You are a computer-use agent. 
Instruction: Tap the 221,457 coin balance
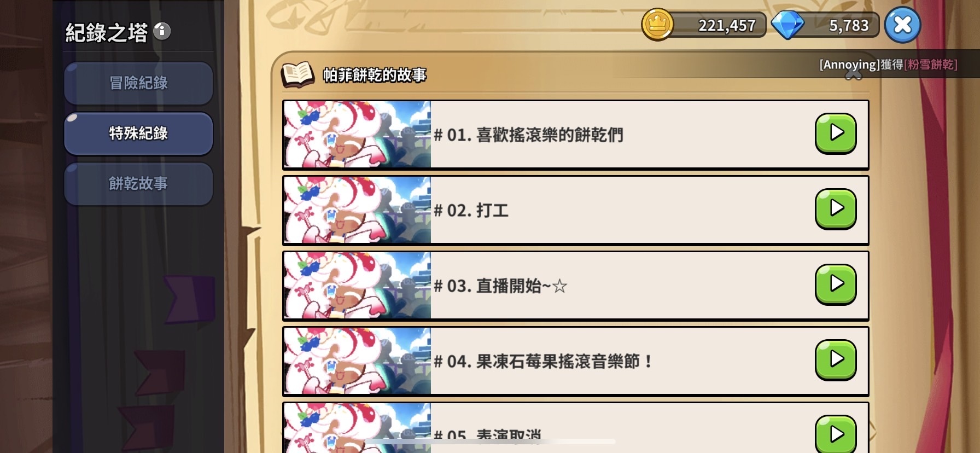[x=726, y=25]
